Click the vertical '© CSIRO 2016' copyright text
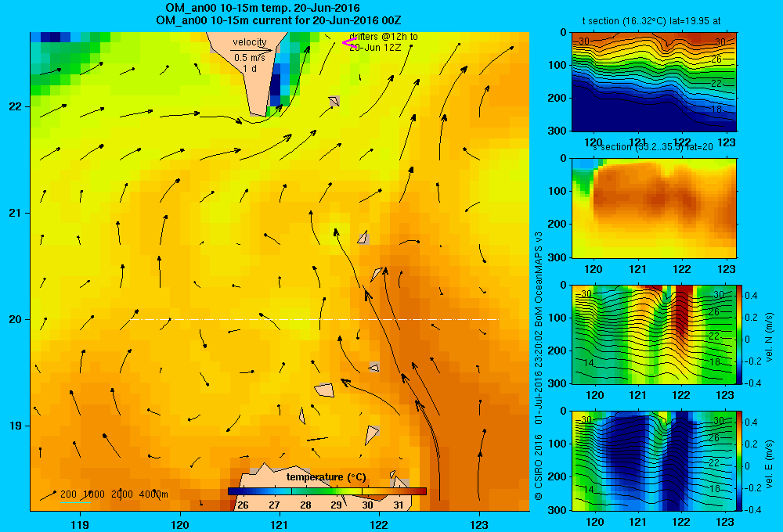This screenshot has width=783, height=532. pos(539,467)
